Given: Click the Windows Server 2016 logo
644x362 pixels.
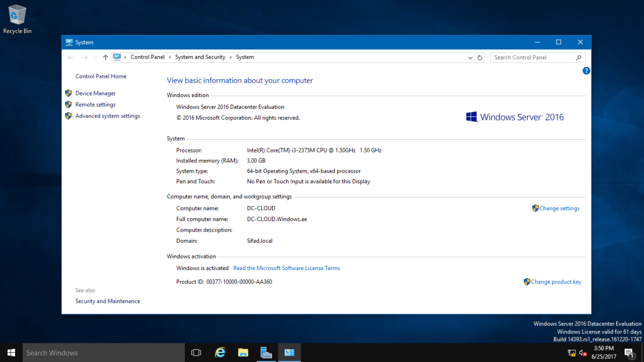Looking at the screenshot, I should (514, 117).
